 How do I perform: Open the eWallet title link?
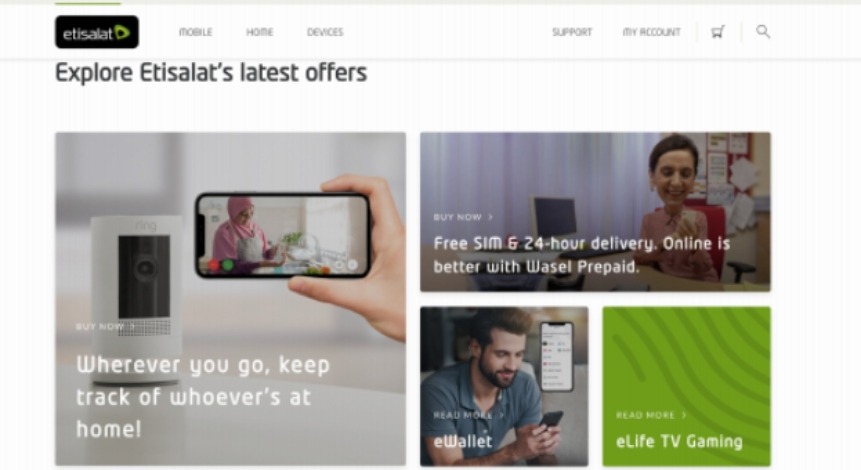pos(463,441)
